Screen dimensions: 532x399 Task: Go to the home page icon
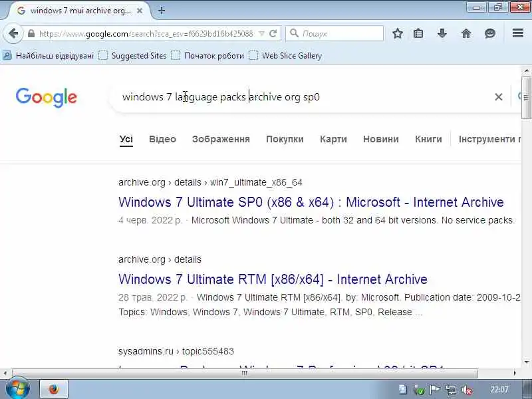[466, 33]
